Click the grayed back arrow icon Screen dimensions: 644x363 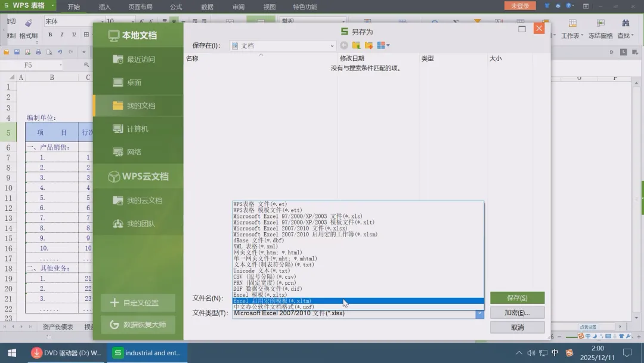coord(344,45)
